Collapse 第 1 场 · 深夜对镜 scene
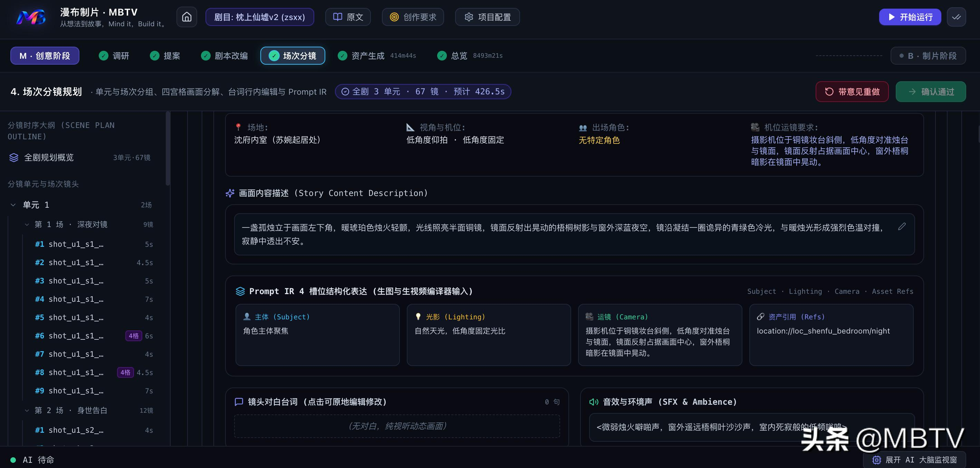 [x=27, y=225]
